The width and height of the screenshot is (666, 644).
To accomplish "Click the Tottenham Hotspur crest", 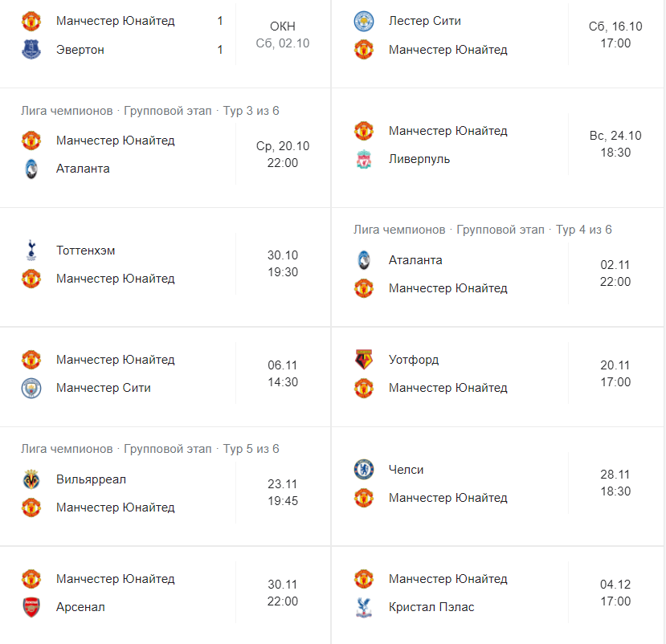I will [31, 251].
